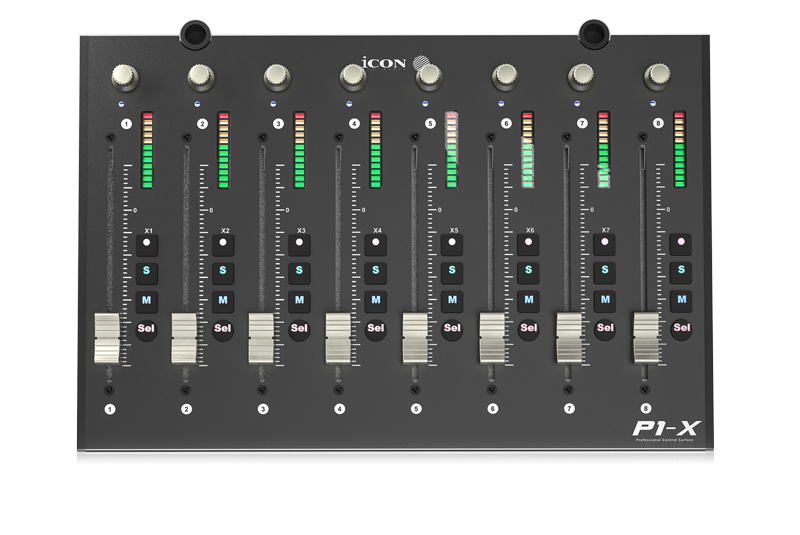Click the rotary knob above channel 4
This screenshot has width=800, height=535.
pos(352,75)
